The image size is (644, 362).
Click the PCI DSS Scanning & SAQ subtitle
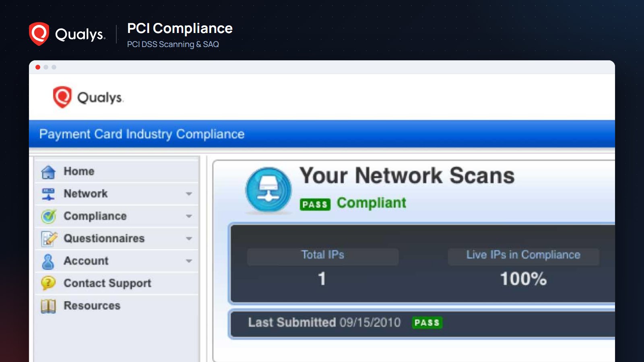pyautogui.click(x=173, y=44)
